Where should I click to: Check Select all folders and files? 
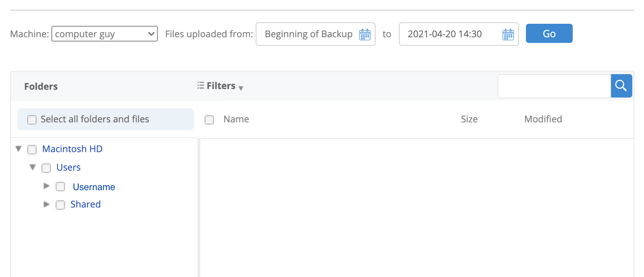(32, 120)
